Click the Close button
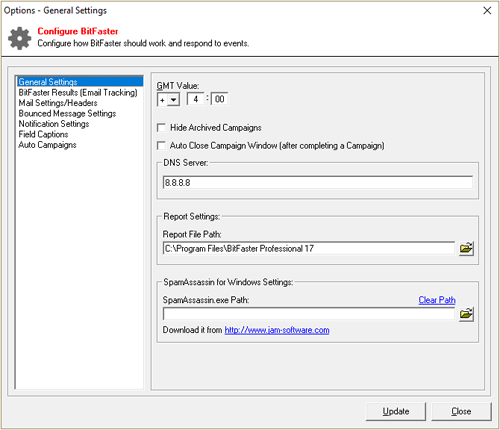This screenshot has width=500, height=430. pos(461,411)
